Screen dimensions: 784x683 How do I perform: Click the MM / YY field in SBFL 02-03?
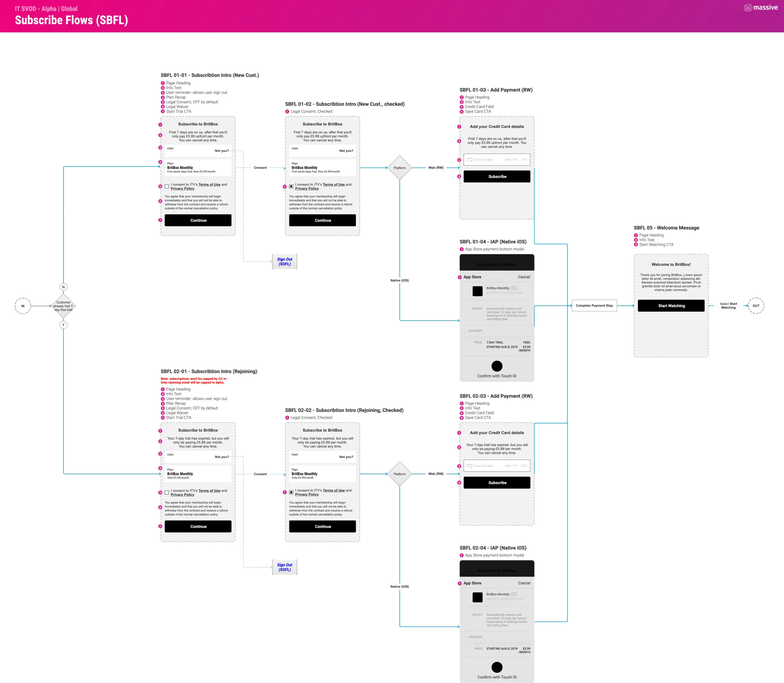pyautogui.click(x=511, y=466)
